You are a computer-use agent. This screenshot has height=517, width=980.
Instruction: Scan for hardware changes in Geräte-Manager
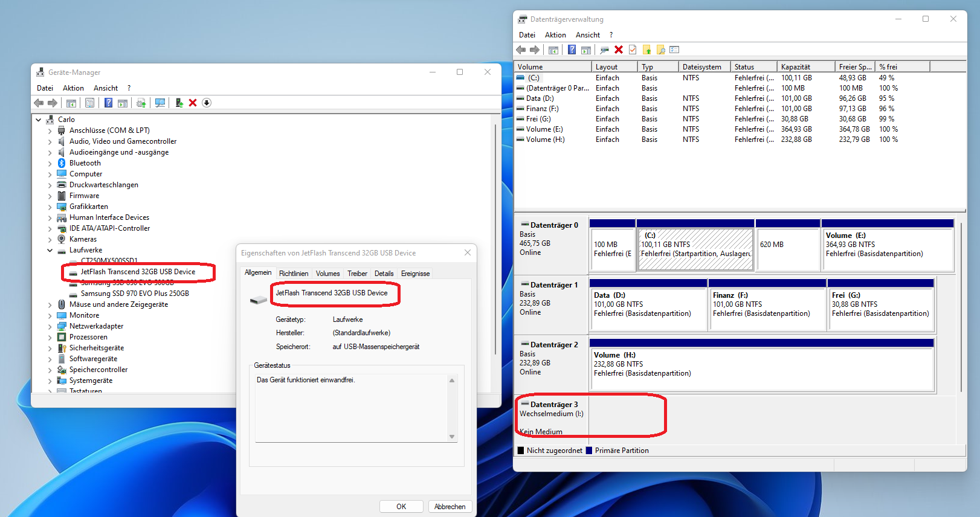tap(160, 103)
